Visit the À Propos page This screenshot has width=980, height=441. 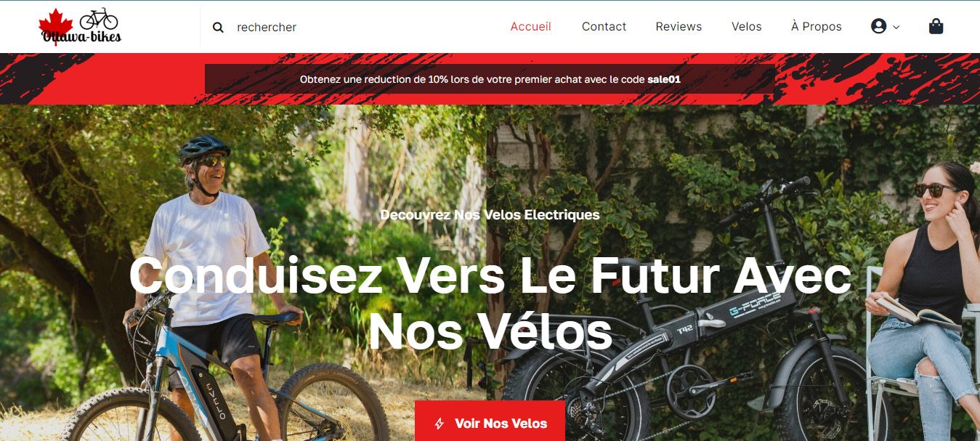(816, 26)
